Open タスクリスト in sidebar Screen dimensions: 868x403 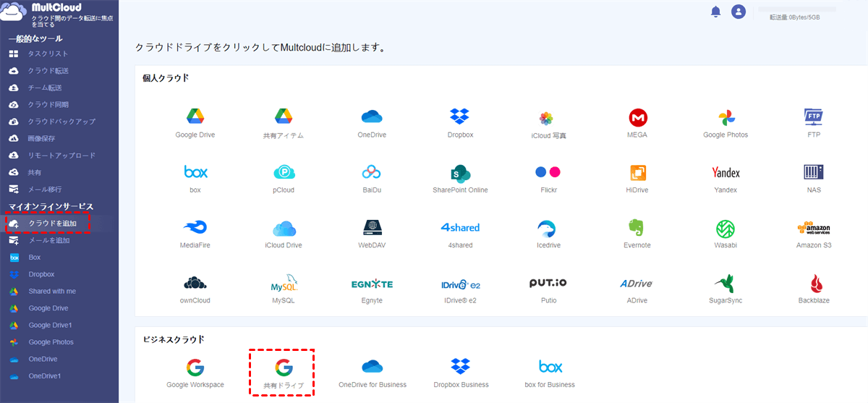click(48, 54)
